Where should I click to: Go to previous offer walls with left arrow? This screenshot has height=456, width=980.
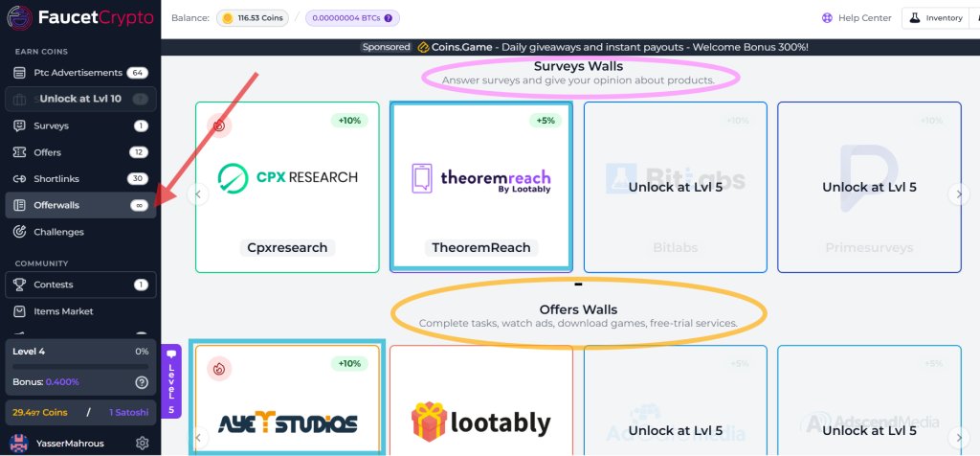(198, 437)
